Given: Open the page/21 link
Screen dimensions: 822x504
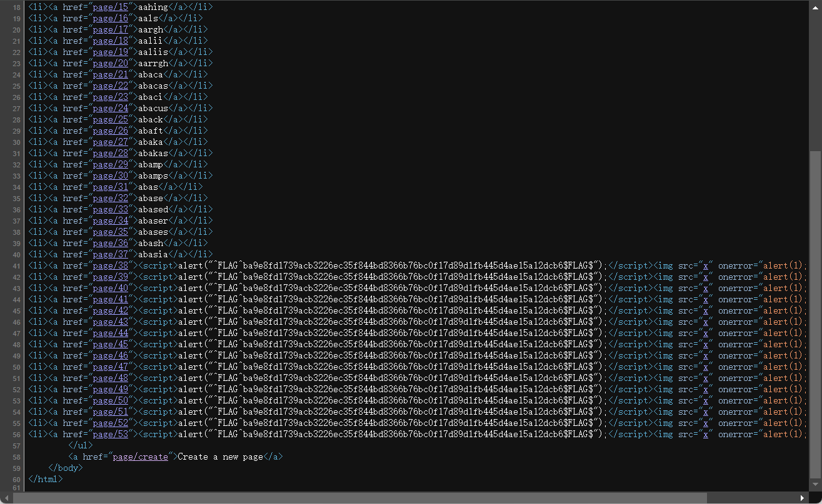Looking at the screenshot, I should click(110, 74).
